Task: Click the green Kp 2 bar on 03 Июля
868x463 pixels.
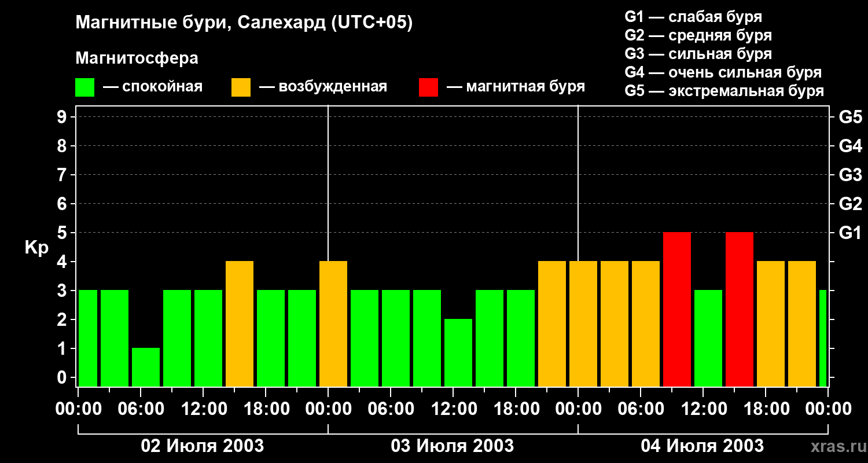Action: pos(458,352)
